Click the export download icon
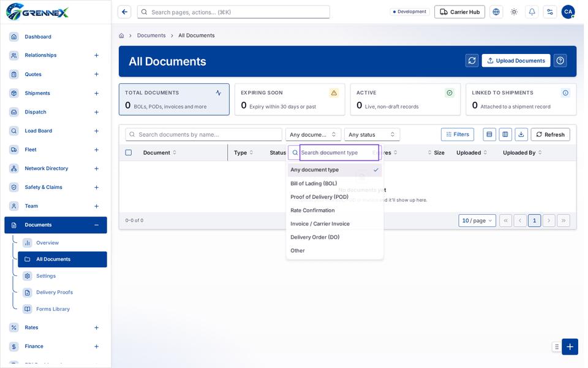Viewport: 588px width, 368px height. pyautogui.click(x=521, y=134)
